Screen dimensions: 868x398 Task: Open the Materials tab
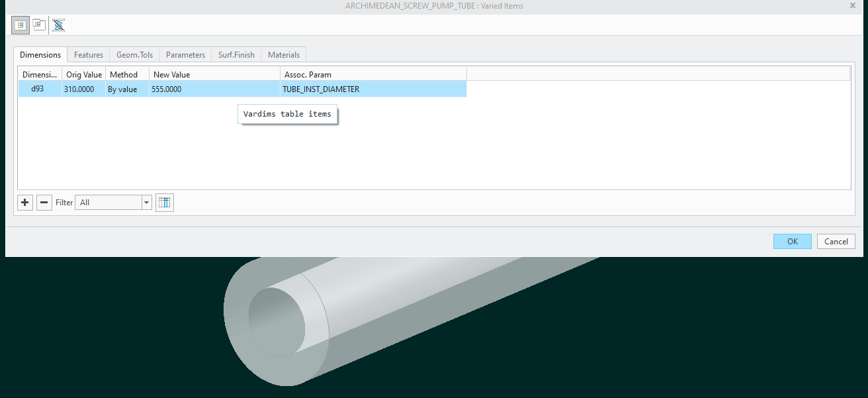[x=283, y=55]
